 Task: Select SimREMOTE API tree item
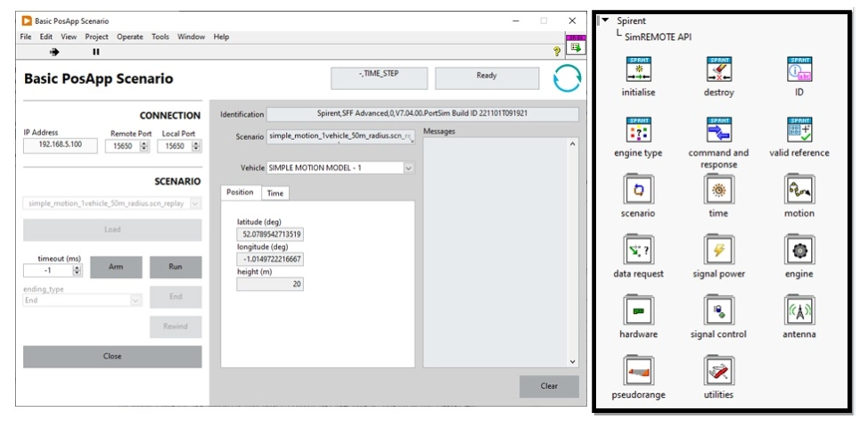(x=658, y=37)
